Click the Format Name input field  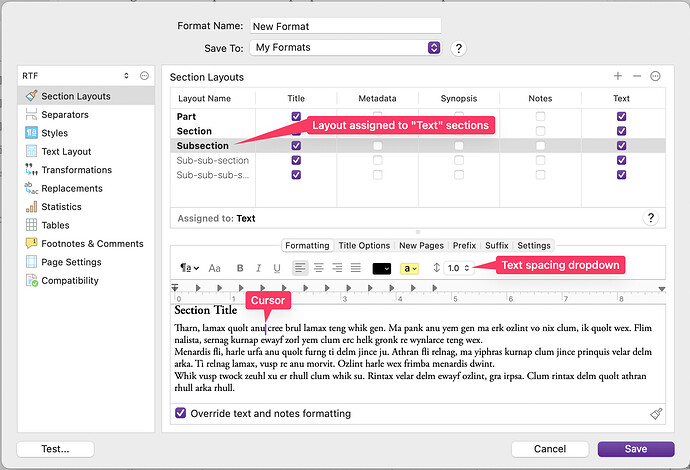[x=345, y=26]
